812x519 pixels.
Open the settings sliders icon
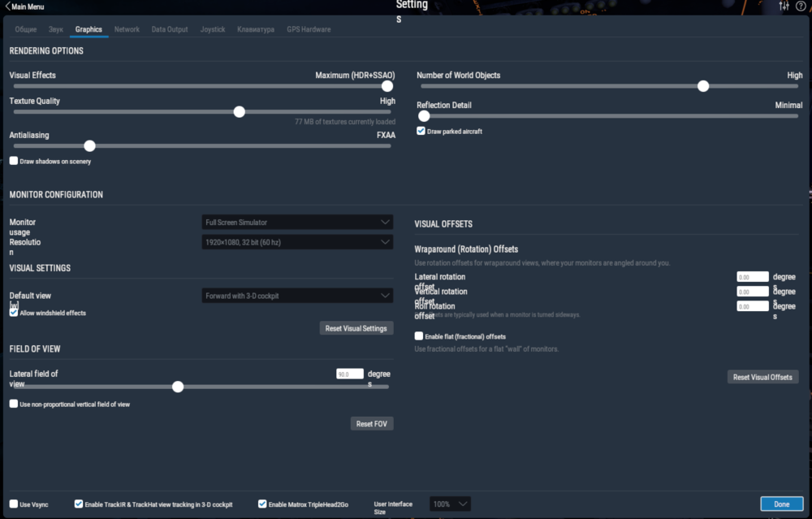[x=784, y=6]
